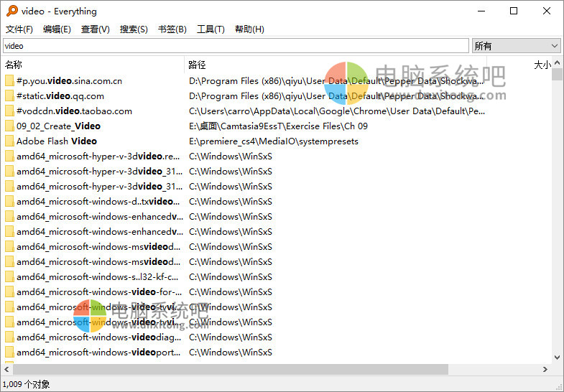Screen dimensions: 564x392
Task: Click C:\Windows\WinSxS path of videodiag row
Action: [x=231, y=337]
